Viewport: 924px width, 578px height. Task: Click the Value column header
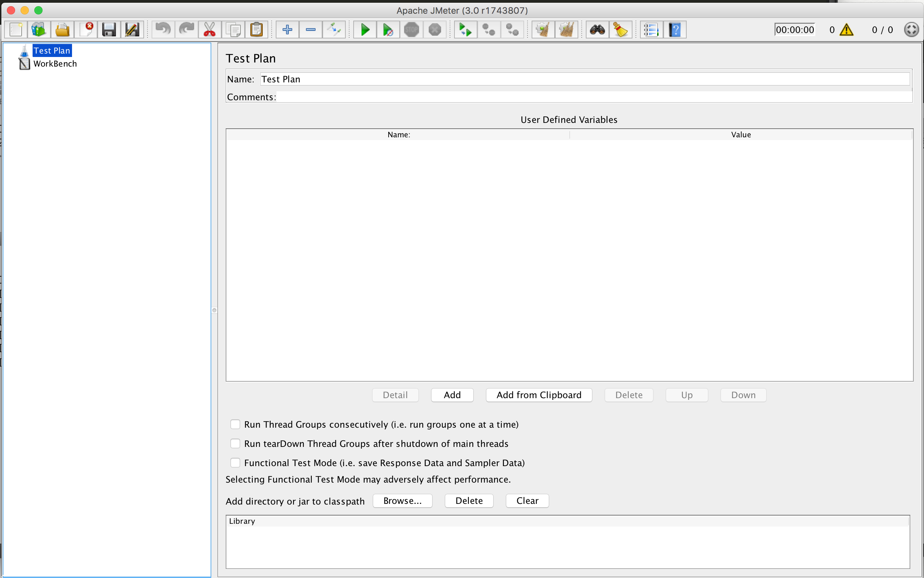[741, 135]
